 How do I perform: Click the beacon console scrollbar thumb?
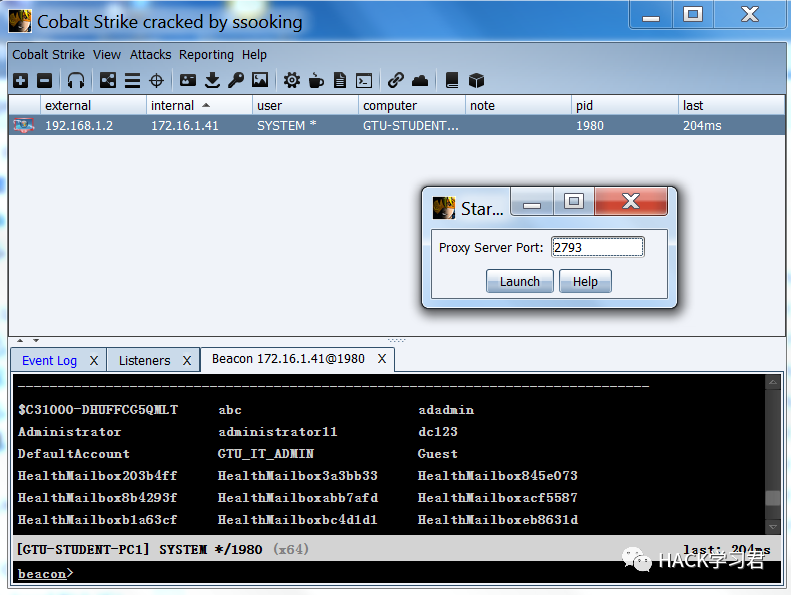click(x=772, y=498)
